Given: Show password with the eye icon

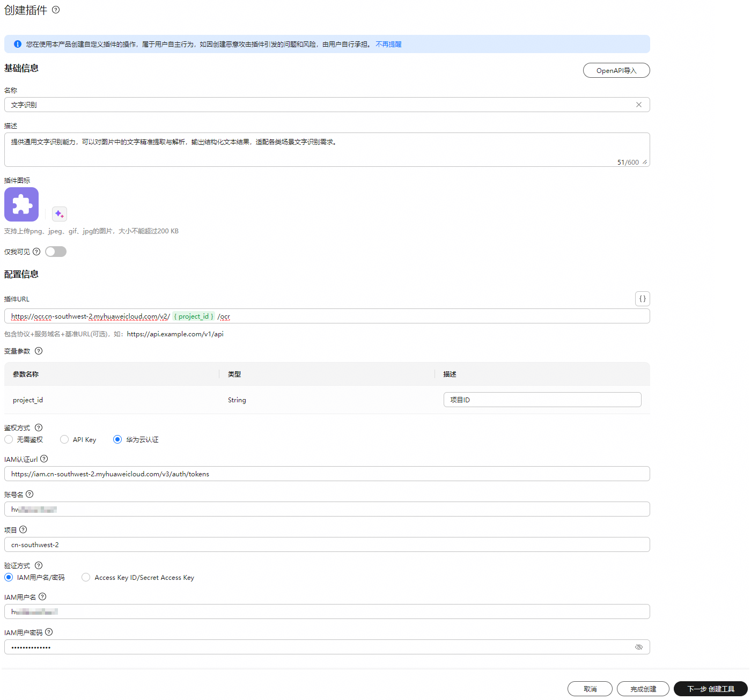Looking at the screenshot, I should [639, 647].
